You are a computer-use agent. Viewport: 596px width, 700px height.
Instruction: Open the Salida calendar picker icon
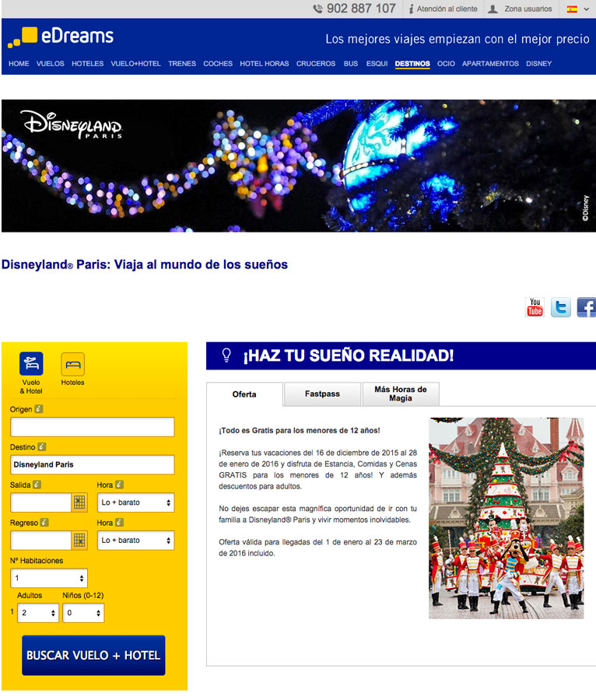tap(79, 502)
